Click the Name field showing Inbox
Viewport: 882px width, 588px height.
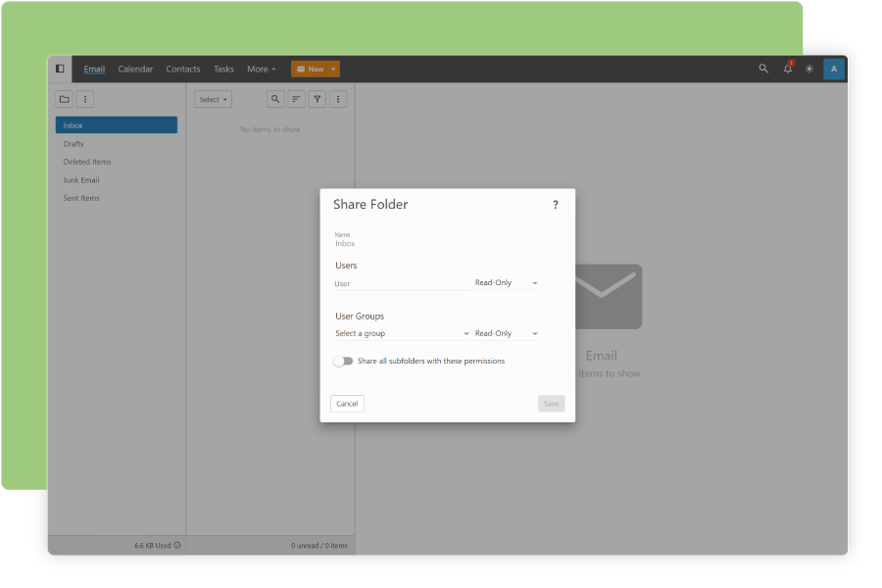click(345, 244)
